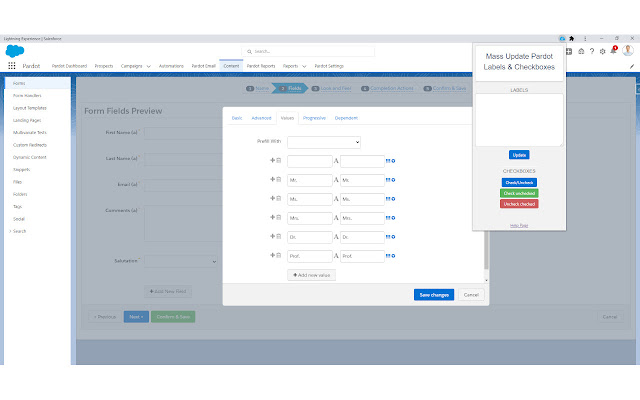Viewport: 640px width, 400px height.
Task: Click the dialog's Cancel button
Action: tap(471, 295)
